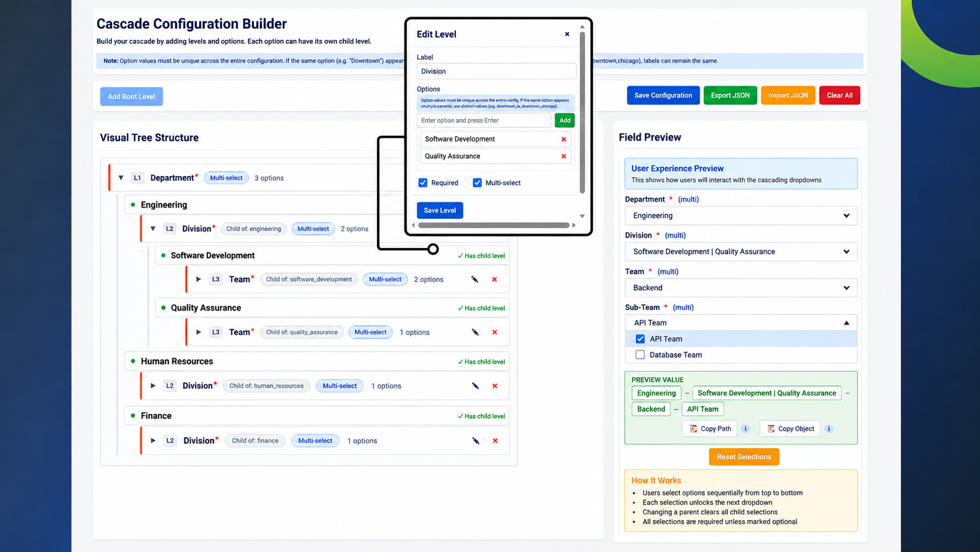Click the dialog's horizontal scrollbar

click(494, 225)
